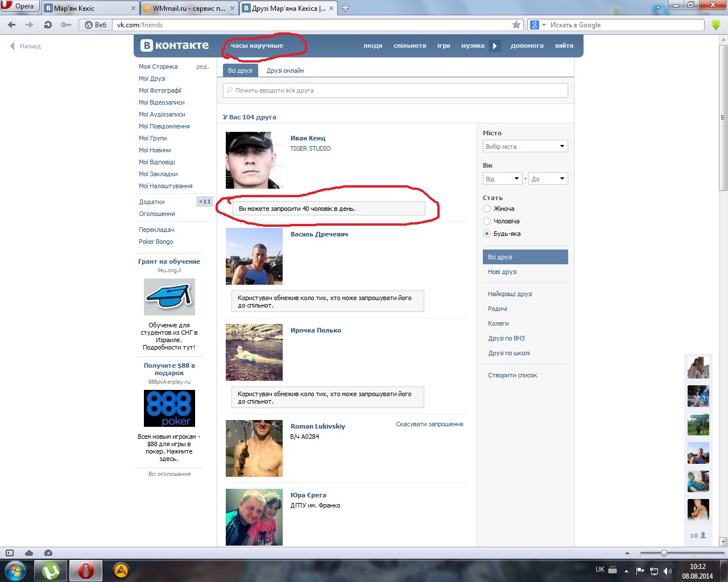Switch to the Друзі онлайн tab
Viewport: 728px width, 582px height.
286,70
